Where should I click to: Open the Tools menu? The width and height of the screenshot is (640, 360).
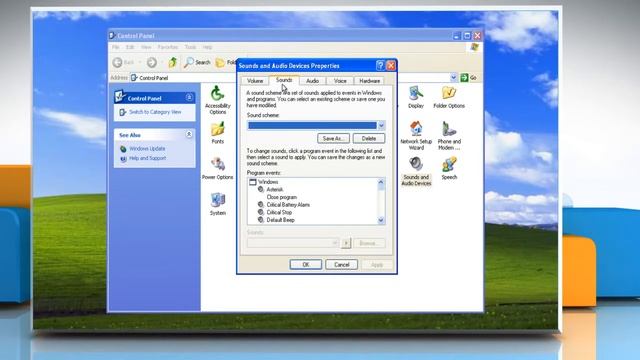tap(190, 47)
